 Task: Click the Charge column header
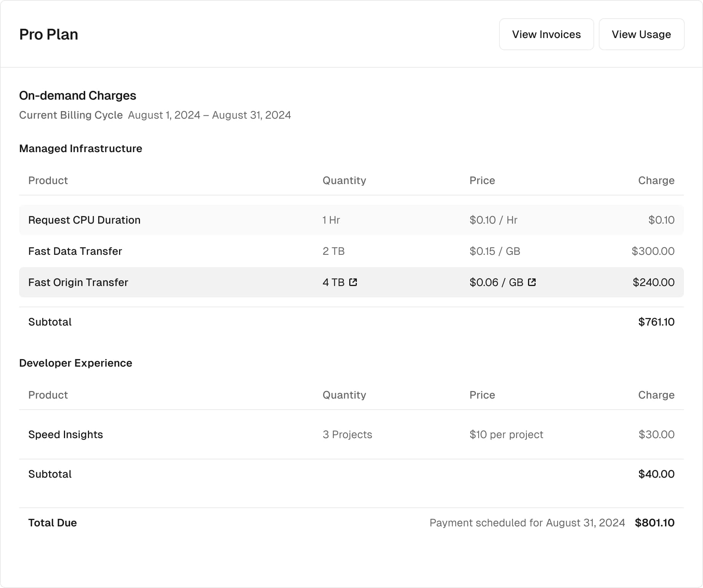tap(656, 180)
